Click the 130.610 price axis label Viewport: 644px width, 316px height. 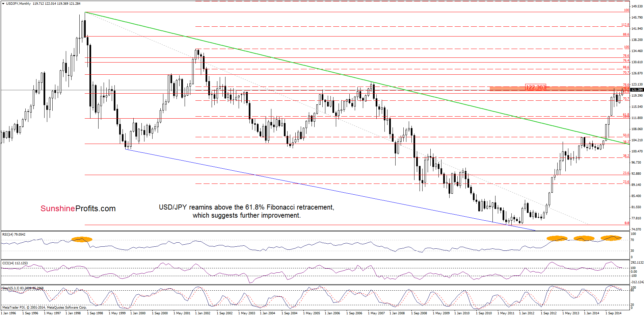pyautogui.click(x=637, y=62)
